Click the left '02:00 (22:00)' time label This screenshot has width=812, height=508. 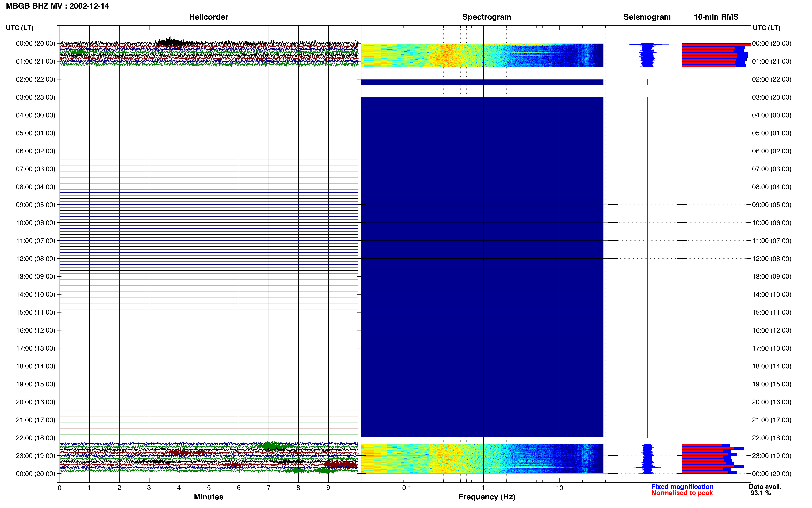(36, 79)
